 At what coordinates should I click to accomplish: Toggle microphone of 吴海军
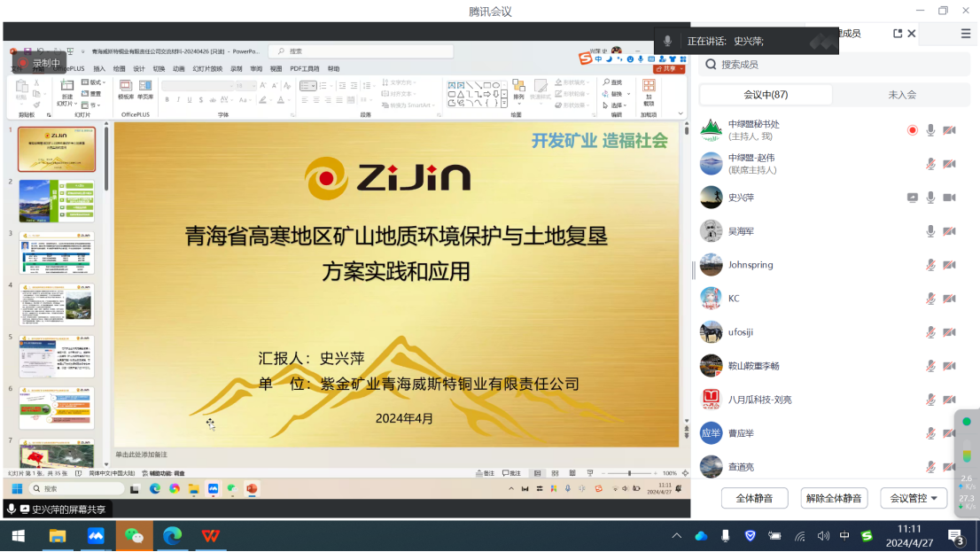[x=930, y=231]
